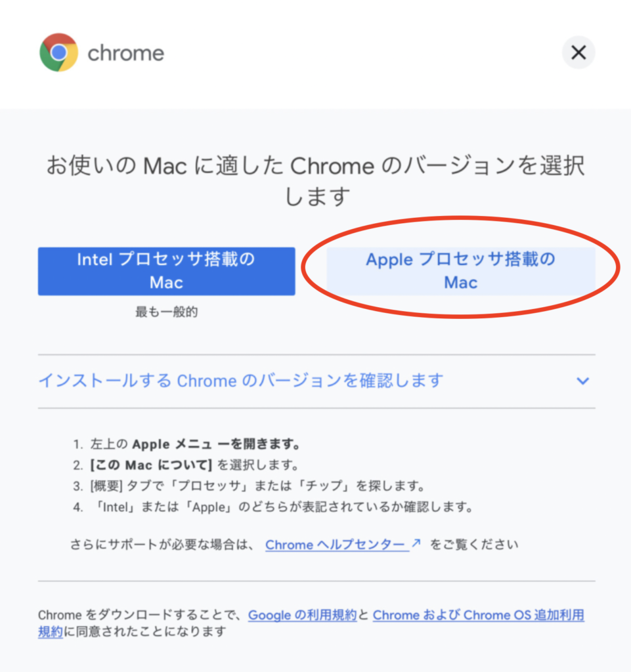The width and height of the screenshot is (631, 672).
Task: Click the Chrome logo icon
Action: click(58, 52)
